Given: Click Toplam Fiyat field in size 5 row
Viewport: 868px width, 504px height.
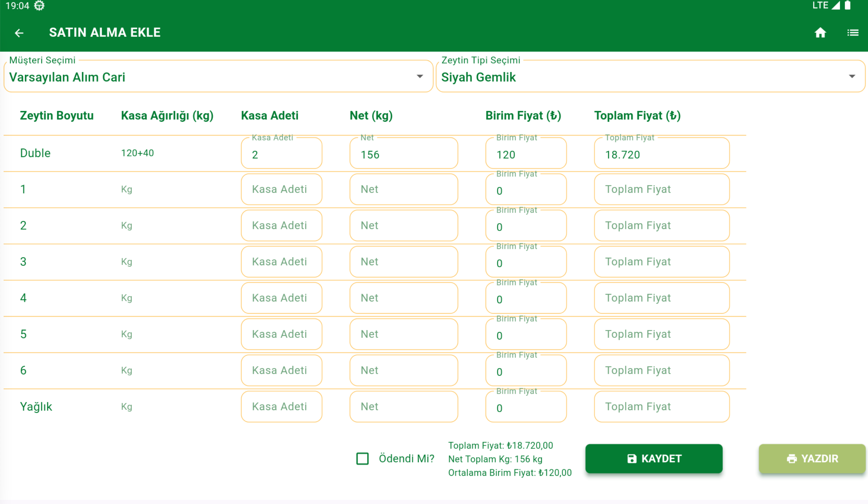Looking at the screenshot, I should [x=661, y=334].
